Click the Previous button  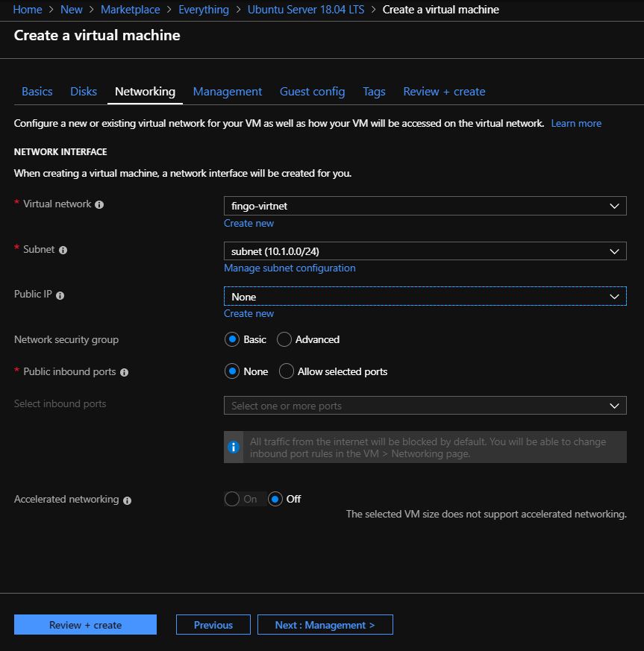(213, 625)
